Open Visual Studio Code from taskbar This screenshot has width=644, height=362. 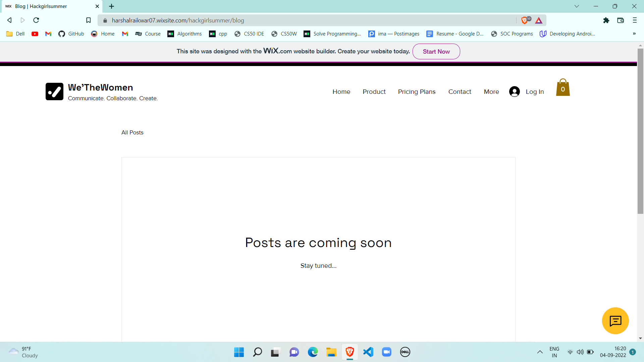point(368,352)
